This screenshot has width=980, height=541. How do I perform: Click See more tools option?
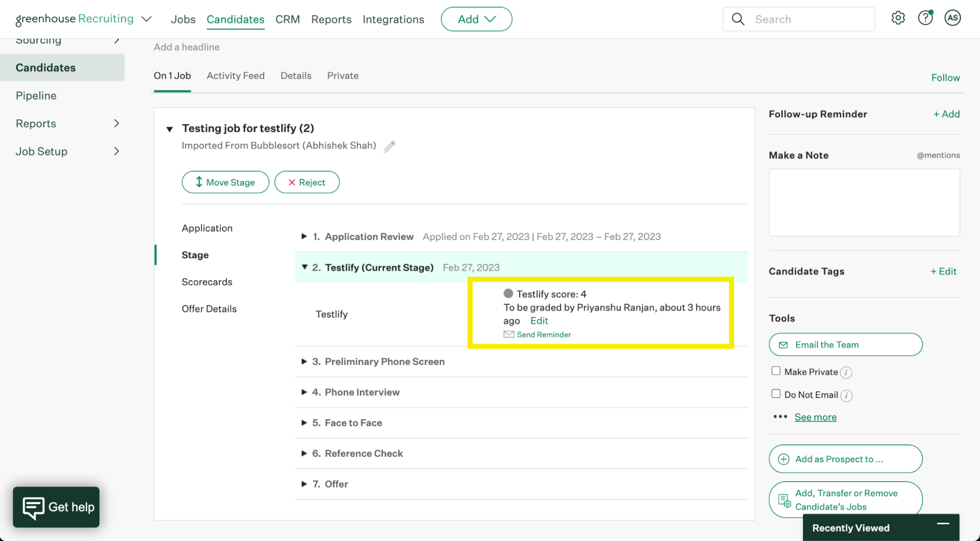pyautogui.click(x=815, y=416)
